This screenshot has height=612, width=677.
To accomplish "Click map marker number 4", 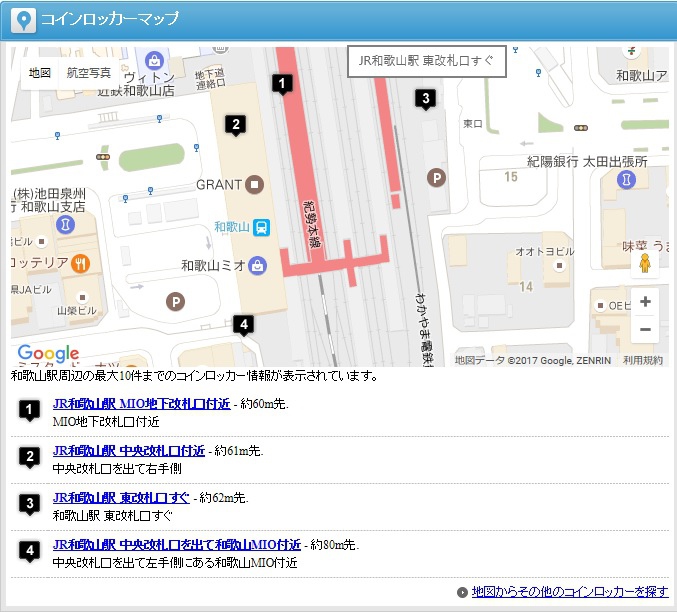I will click(244, 325).
